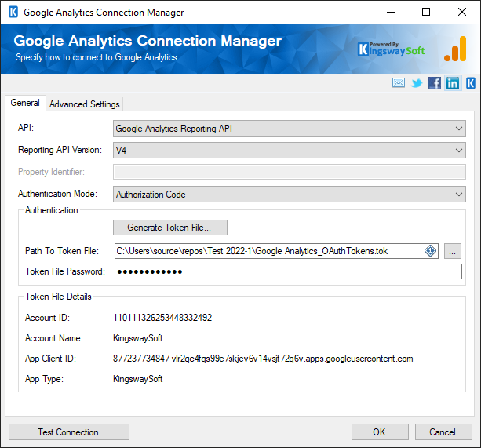Open the Facebook icon
Screen dimensions: 481x448
click(435, 83)
